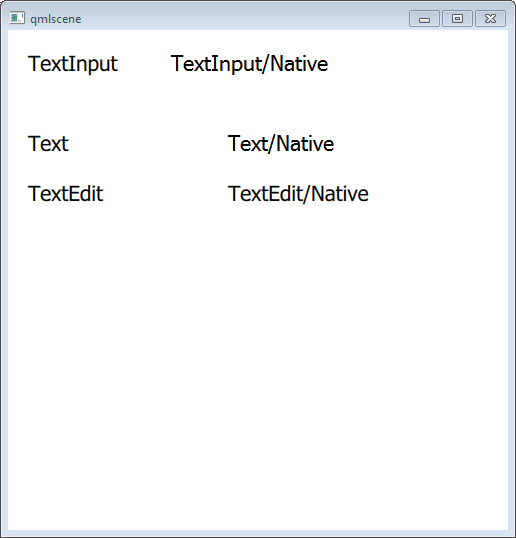Viewport: 516px width, 538px height.
Task: Click the empty white area below TextEdit
Action: [257, 343]
